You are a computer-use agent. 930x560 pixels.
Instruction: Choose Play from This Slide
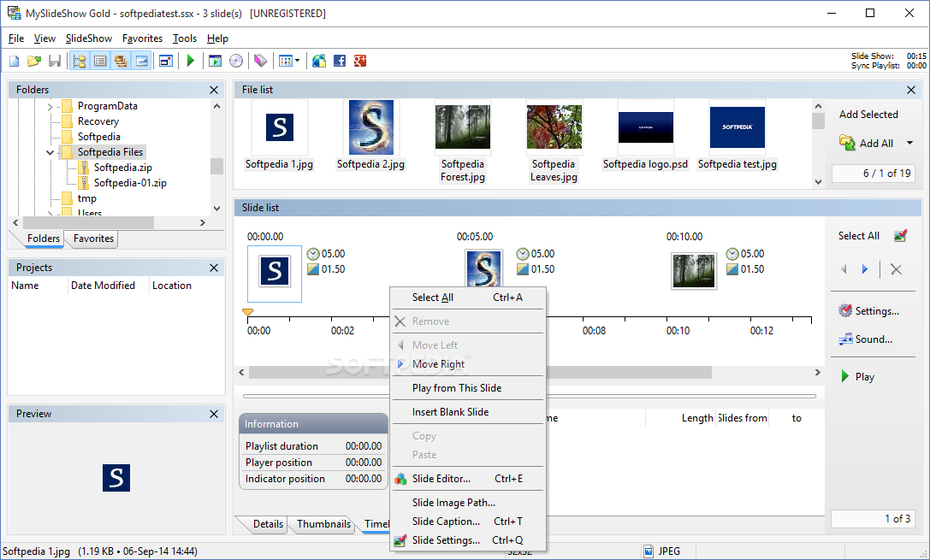(x=467, y=388)
